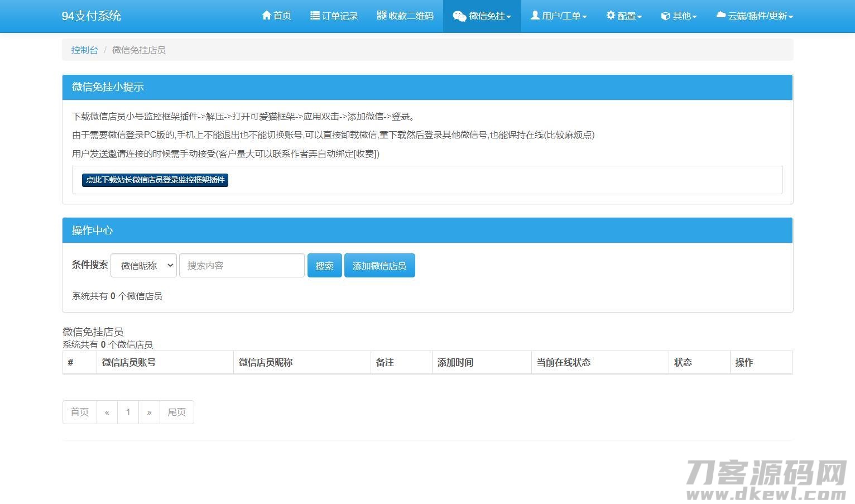The width and height of the screenshot is (855, 504).
Task: Expand the 配置 menu caret
Action: (x=640, y=17)
